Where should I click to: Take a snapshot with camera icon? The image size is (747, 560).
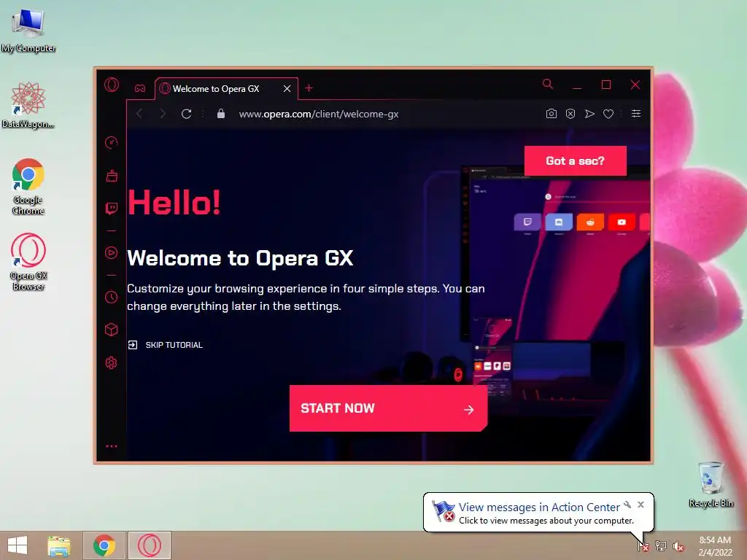click(x=551, y=114)
